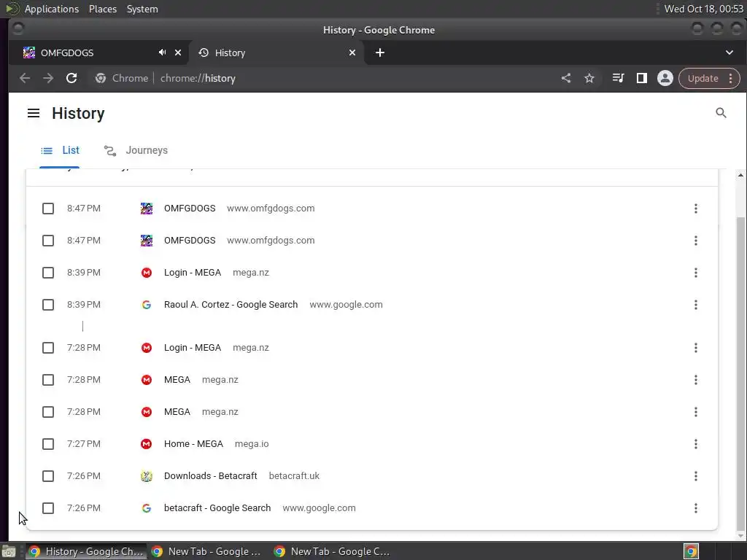Open actions menu for first OMFGDOGS 8:47 PM entry
Screen dimensions: 747x560
[x=695, y=208]
